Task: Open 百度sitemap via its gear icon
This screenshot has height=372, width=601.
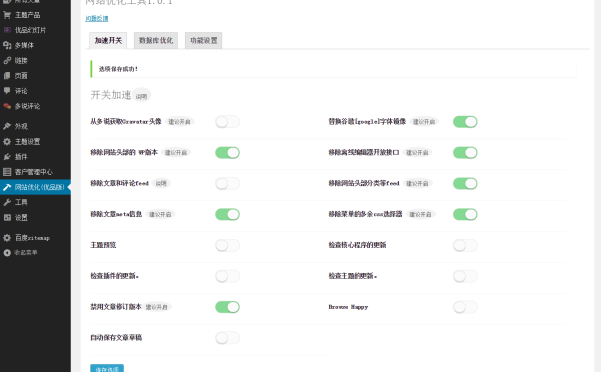Action: pos(7,238)
